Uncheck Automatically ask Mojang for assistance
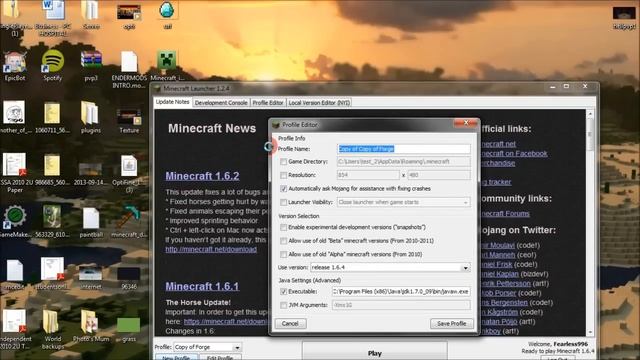 (x=283, y=189)
